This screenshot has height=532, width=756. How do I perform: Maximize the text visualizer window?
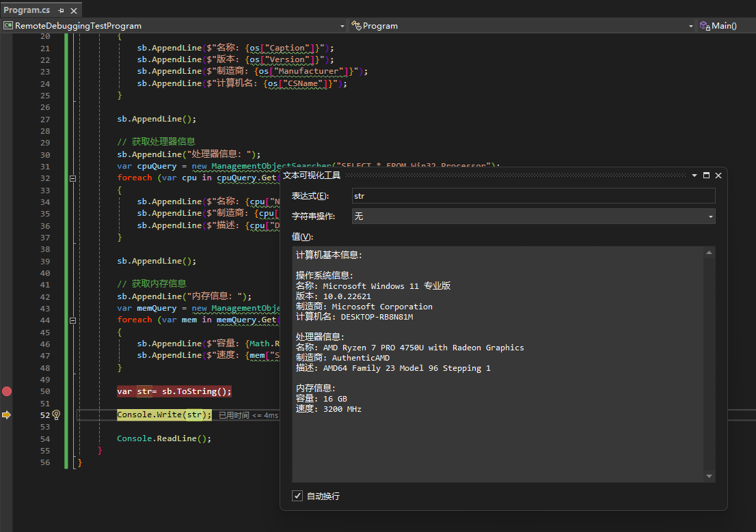[x=706, y=176]
